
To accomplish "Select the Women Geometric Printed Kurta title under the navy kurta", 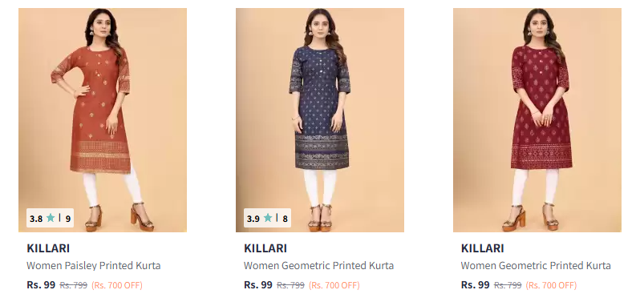I will click(318, 266).
